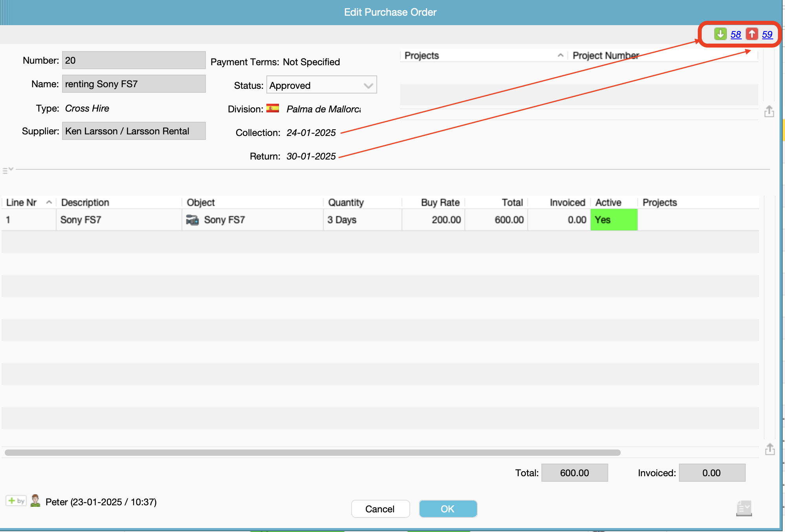Image resolution: width=785 pixels, height=532 pixels.
Task: Click the Peter user avatar icon
Action: click(x=35, y=501)
